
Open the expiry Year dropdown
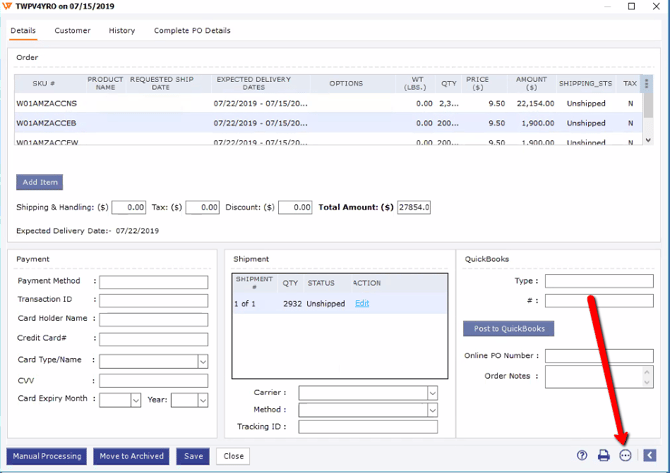(x=203, y=400)
